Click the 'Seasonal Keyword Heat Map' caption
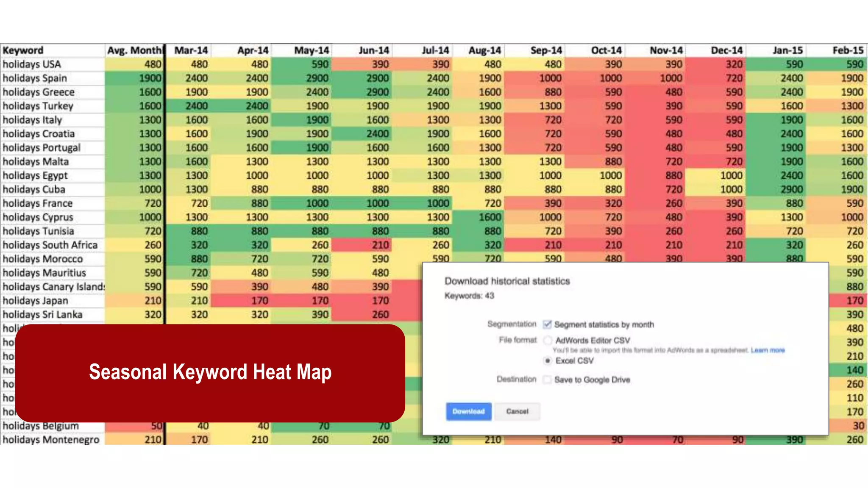The image size is (868, 488). (210, 372)
